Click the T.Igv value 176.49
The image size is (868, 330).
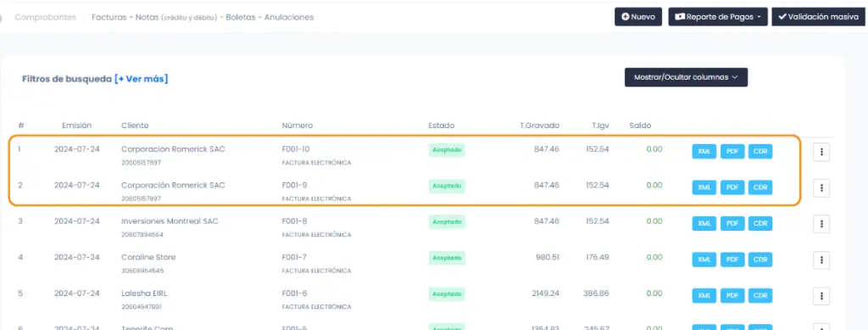[597, 257]
